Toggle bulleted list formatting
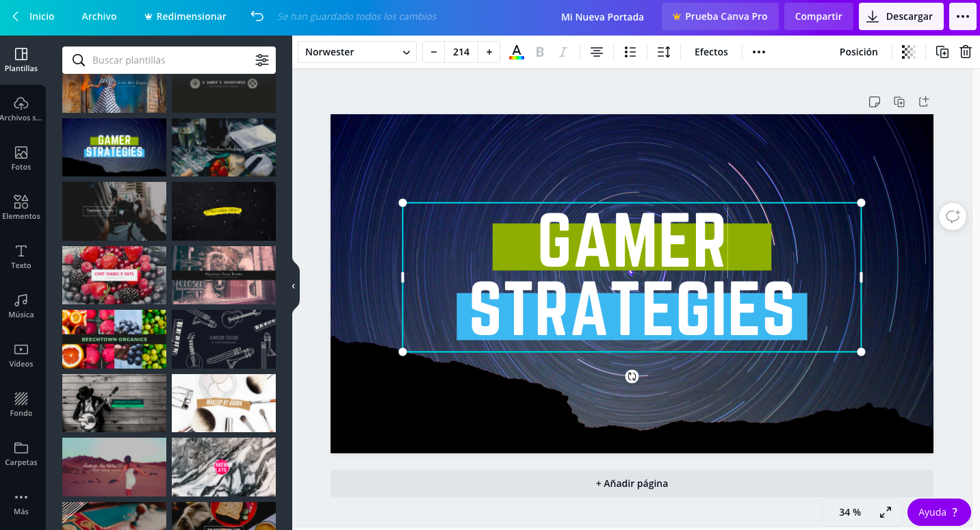This screenshot has height=530, width=980. (x=630, y=52)
